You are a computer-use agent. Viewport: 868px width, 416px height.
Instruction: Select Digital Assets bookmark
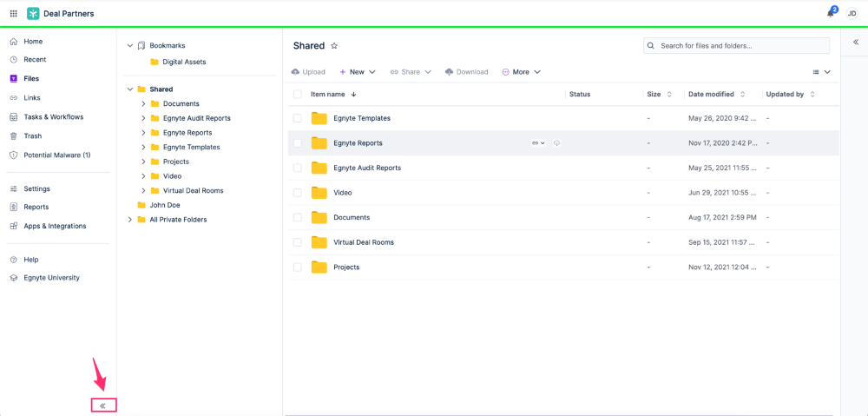178,62
